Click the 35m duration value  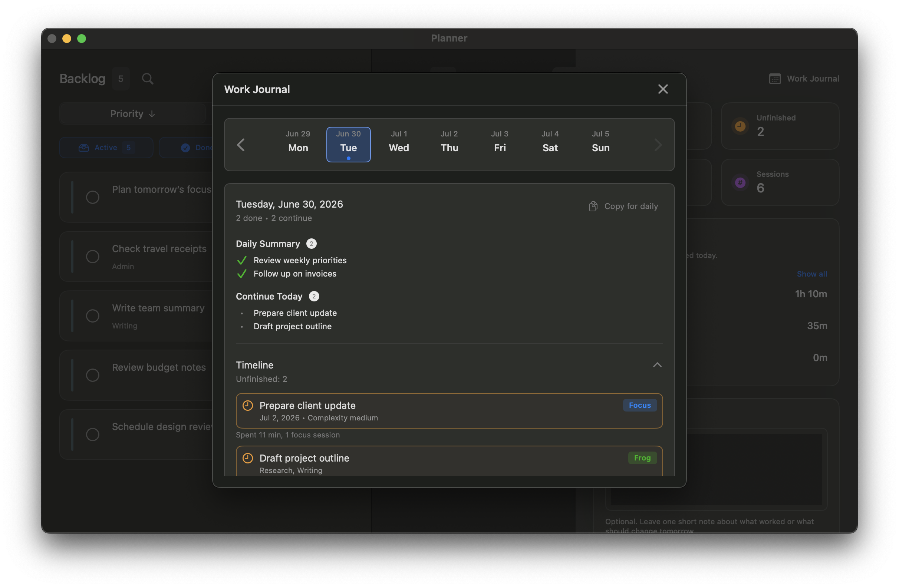tap(817, 326)
